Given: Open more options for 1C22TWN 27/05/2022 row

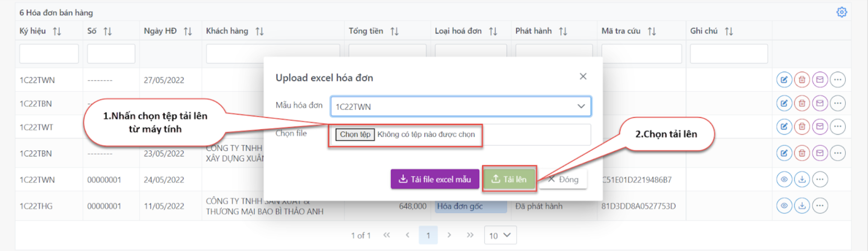Looking at the screenshot, I should [838, 79].
